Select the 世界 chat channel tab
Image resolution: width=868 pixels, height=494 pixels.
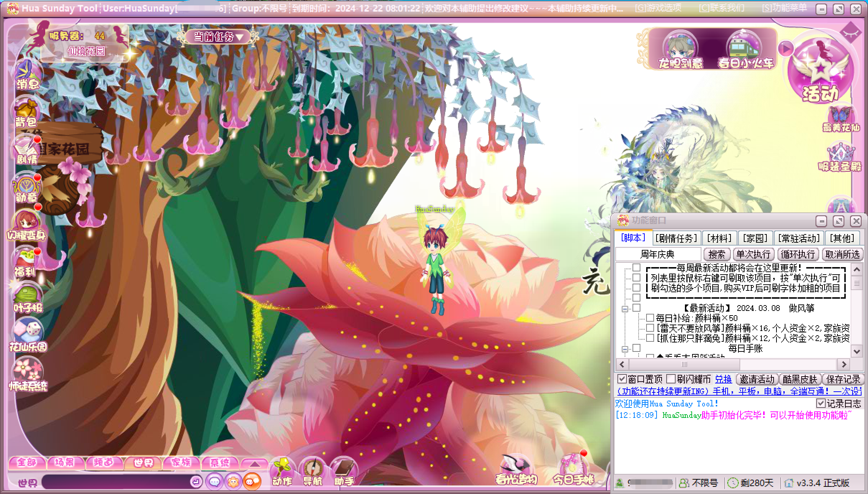pyautogui.click(x=143, y=463)
